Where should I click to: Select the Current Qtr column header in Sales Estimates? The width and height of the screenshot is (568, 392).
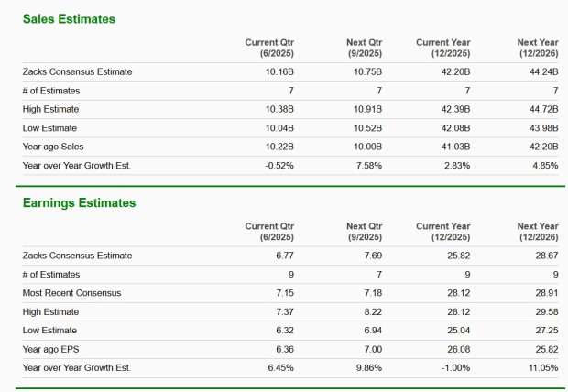269,48
